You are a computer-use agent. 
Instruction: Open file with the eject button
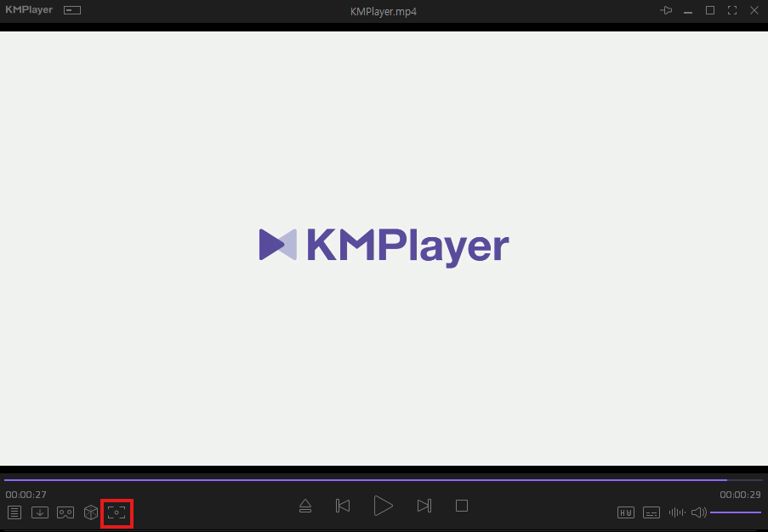click(305, 506)
